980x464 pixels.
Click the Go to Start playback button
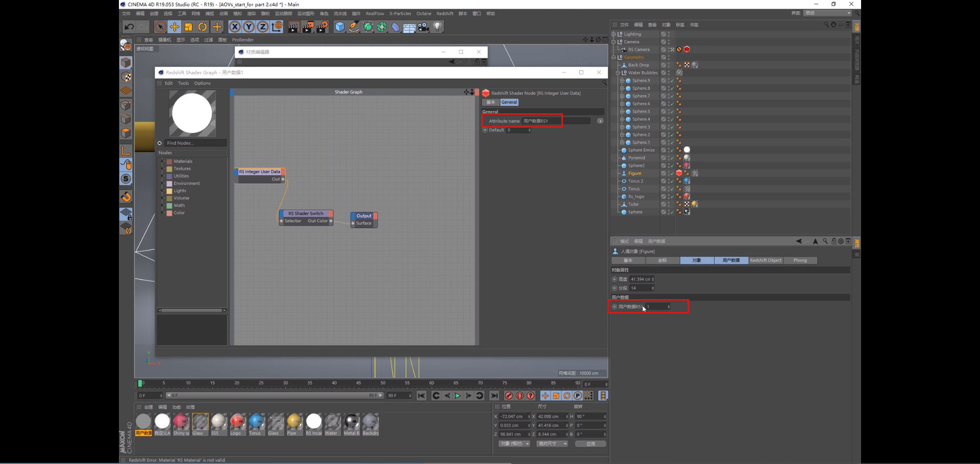point(422,396)
